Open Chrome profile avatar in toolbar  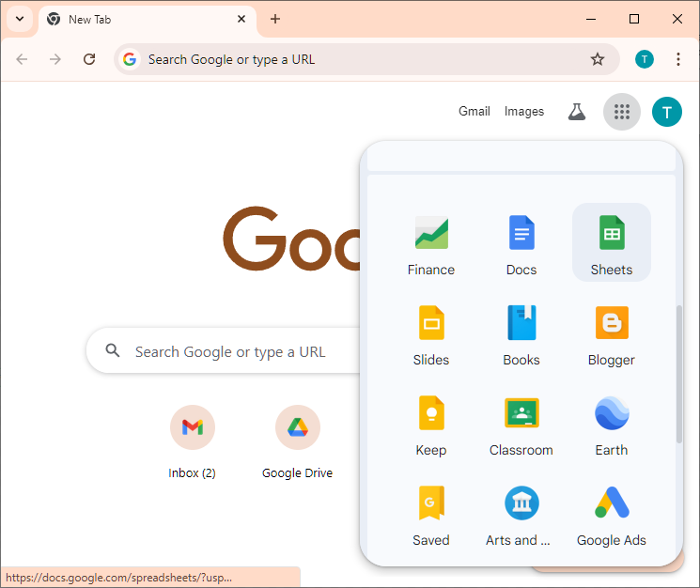coord(645,59)
